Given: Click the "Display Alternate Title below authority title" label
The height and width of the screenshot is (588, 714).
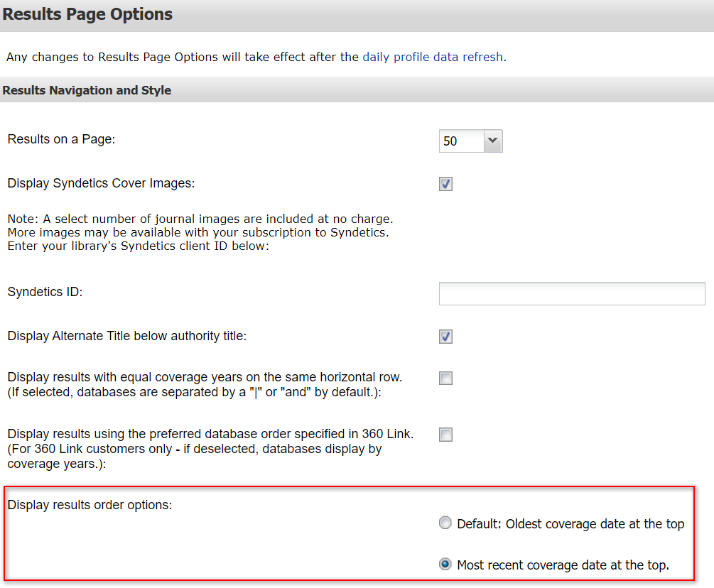Looking at the screenshot, I should (x=126, y=335).
